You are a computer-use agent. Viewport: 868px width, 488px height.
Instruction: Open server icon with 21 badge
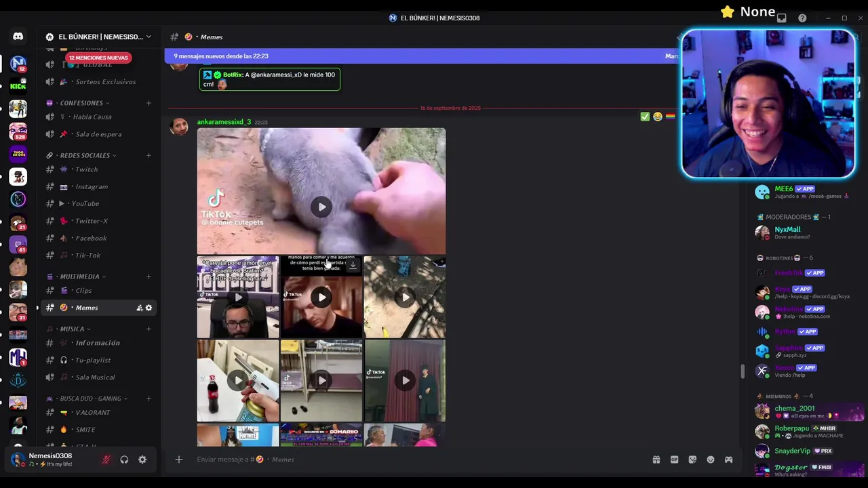pos(18,222)
